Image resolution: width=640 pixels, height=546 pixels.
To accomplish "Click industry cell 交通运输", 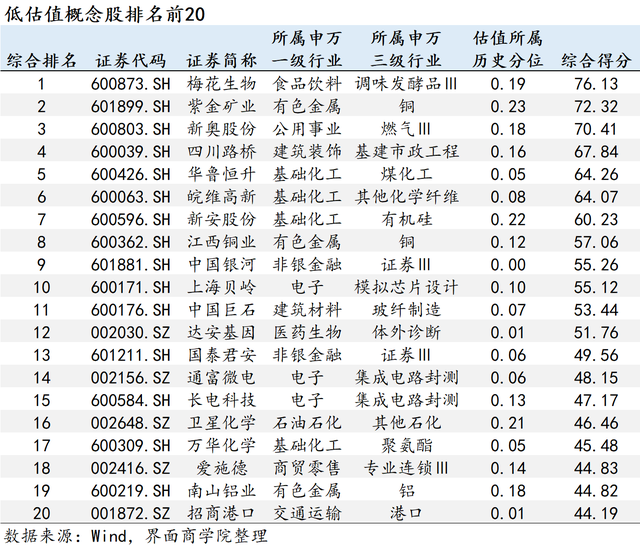I will coord(307,513).
